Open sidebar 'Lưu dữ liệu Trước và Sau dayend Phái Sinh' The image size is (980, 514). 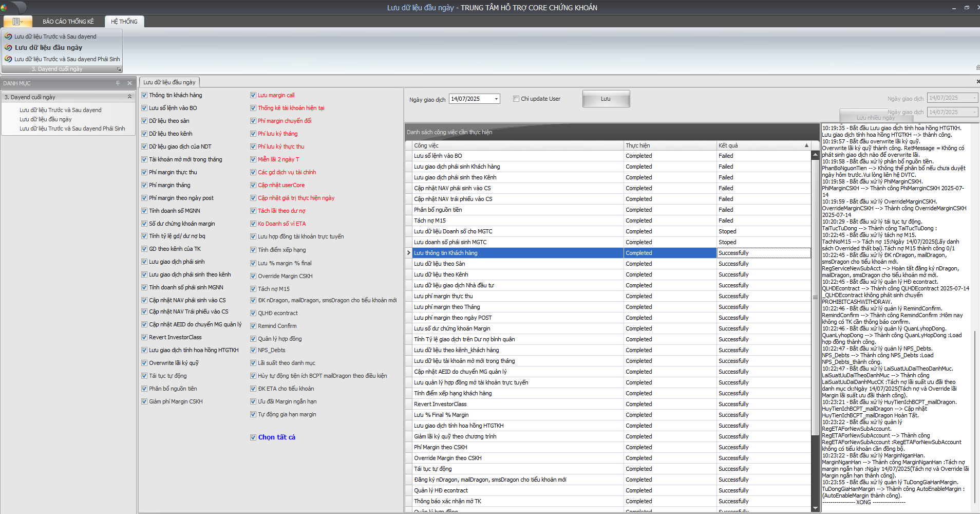point(72,128)
